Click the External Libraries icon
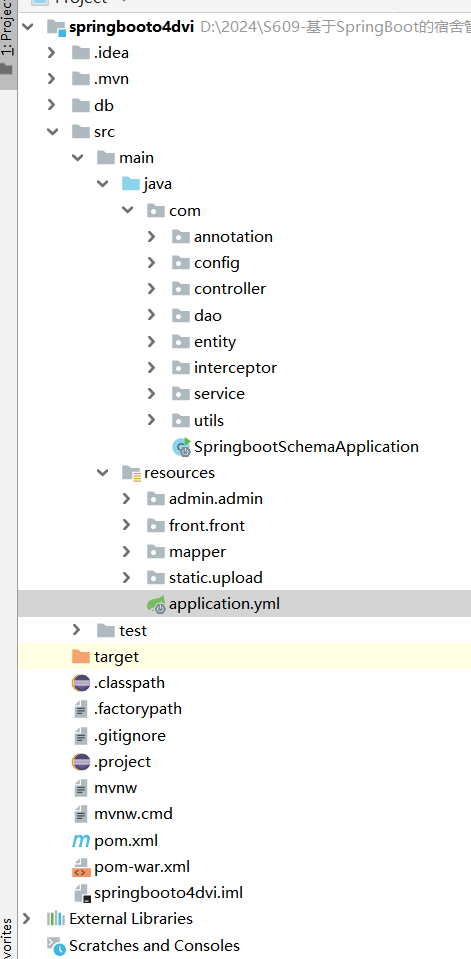Viewport: 471px width, 959px height. coord(56,919)
